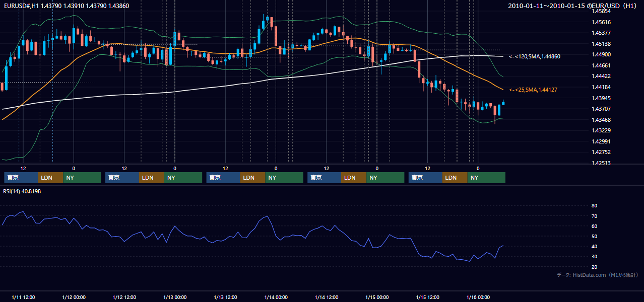This screenshot has width=644, height=302.
Task: Click the 1/13 12:00 date label
Action: click(225, 297)
